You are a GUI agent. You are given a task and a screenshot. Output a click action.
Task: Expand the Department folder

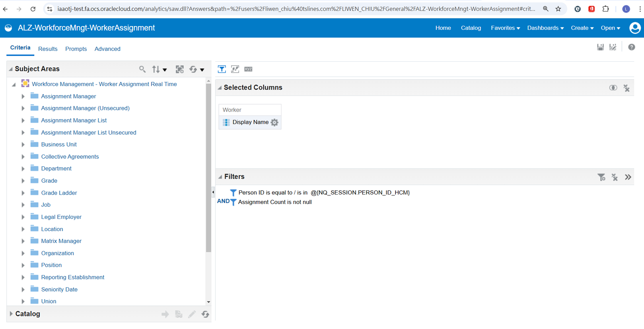pos(23,169)
